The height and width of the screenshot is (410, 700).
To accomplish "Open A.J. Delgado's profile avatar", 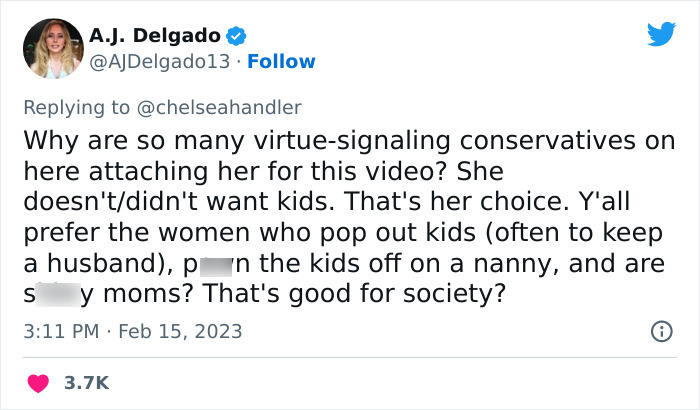I will pyautogui.click(x=48, y=48).
